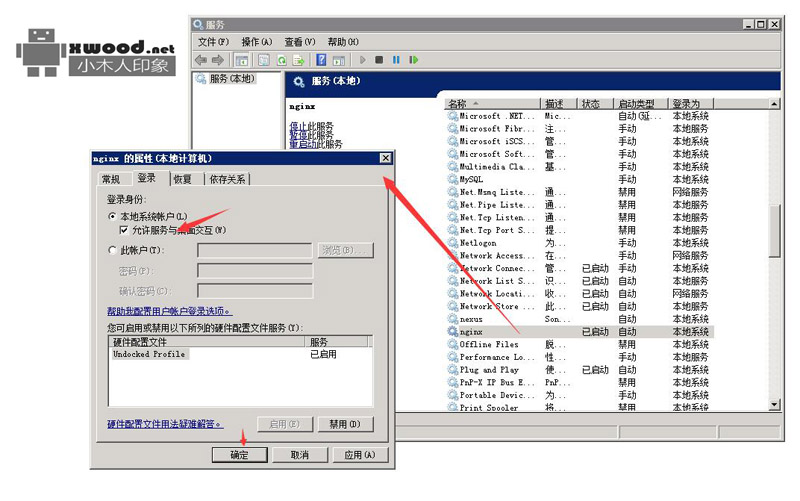Open the 文件(F) menu
Viewport: 800px width, 501px height.
coord(213,42)
